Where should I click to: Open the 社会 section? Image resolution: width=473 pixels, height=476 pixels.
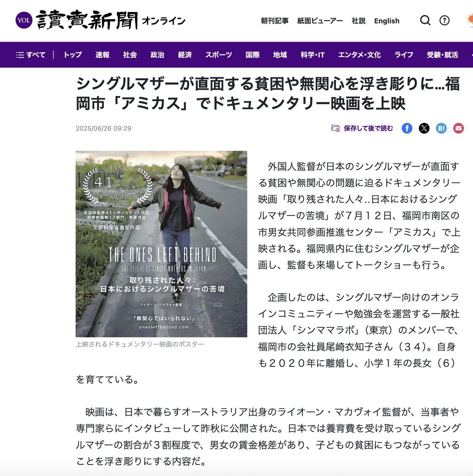pos(130,55)
